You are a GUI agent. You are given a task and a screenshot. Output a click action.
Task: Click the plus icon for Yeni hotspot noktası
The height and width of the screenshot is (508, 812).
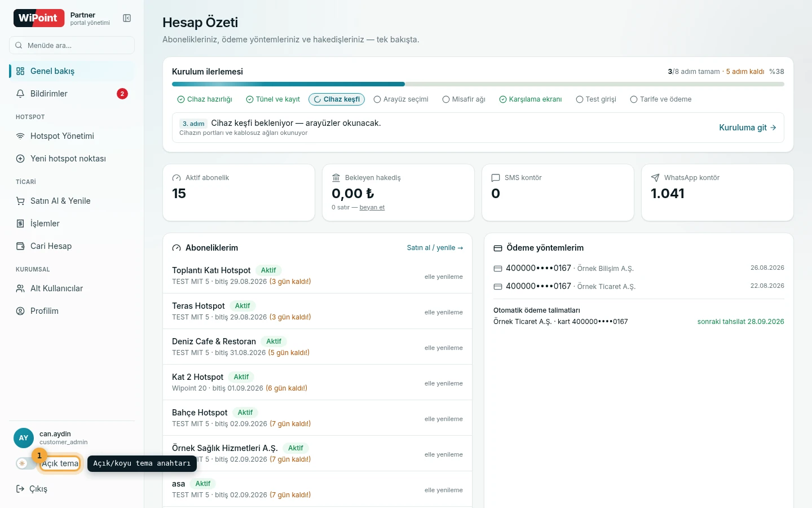pyautogui.click(x=20, y=159)
